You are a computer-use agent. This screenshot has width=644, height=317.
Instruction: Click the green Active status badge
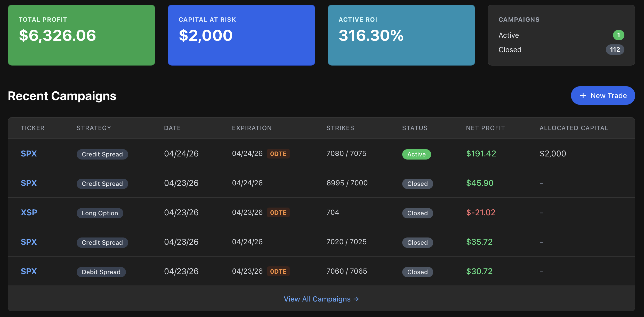[416, 154]
